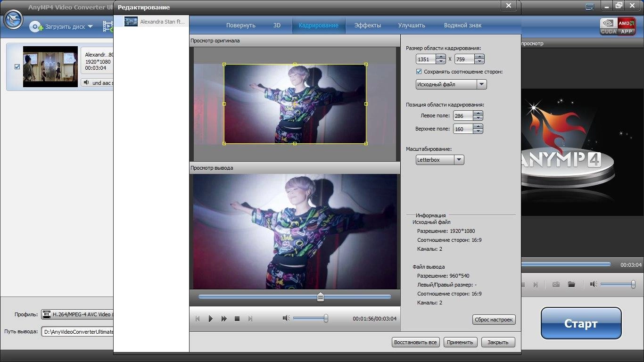Decrease Верхнее поле value with down arrow
Image resolution: width=644 pixels, height=362 pixels.
(478, 131)
